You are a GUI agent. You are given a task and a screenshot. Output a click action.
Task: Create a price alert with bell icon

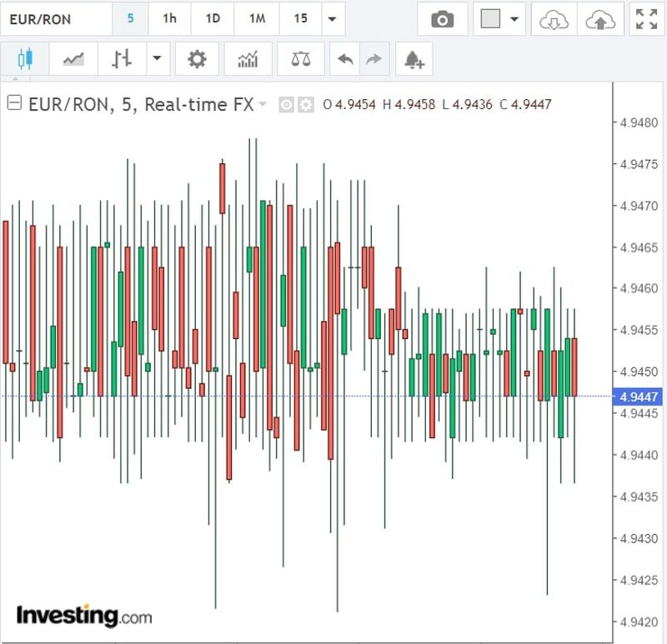pyautogui.click(x=414, y=59)
